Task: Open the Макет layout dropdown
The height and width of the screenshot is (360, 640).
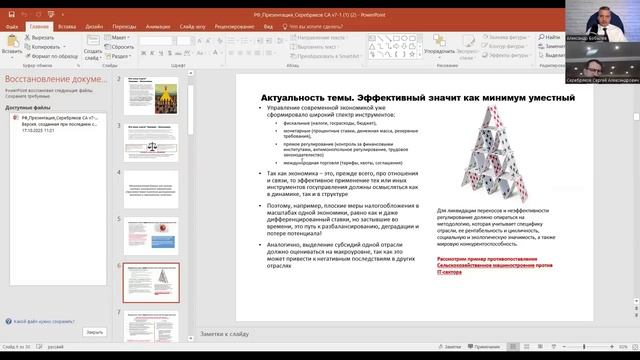Action: coord(117,37)
